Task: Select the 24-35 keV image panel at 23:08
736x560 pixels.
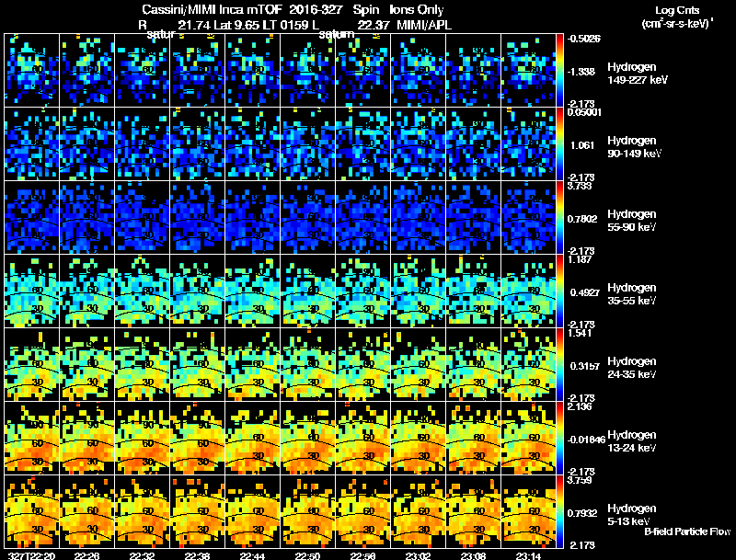Action: 473,365
